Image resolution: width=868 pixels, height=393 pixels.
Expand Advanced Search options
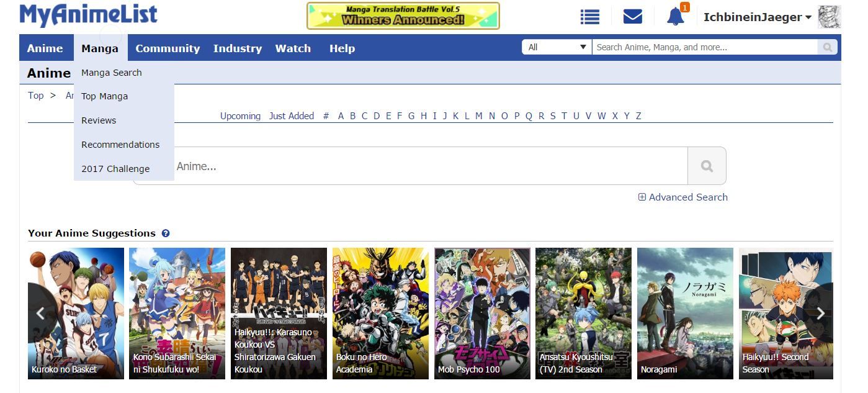click(683, 197)
